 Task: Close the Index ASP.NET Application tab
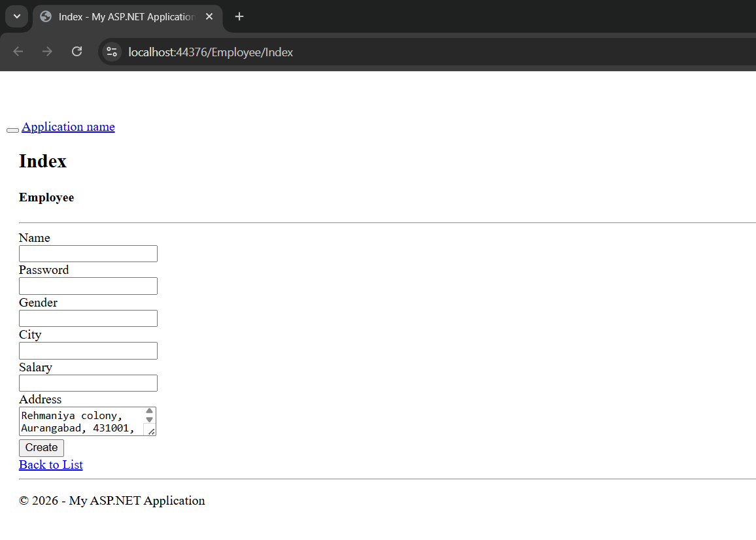209,16
